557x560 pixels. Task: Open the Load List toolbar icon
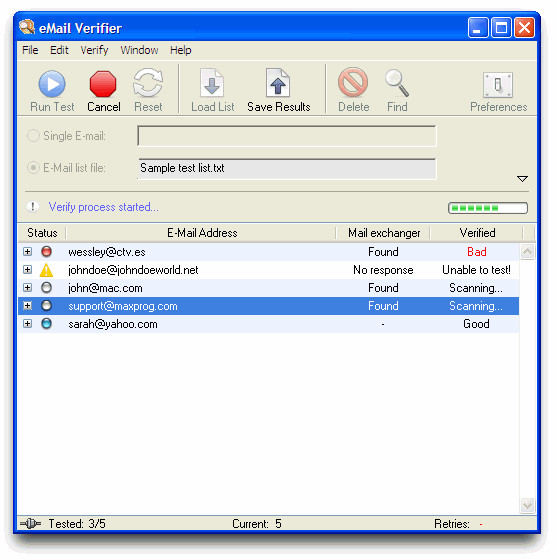pyautogui.click(x=212, y=83)
